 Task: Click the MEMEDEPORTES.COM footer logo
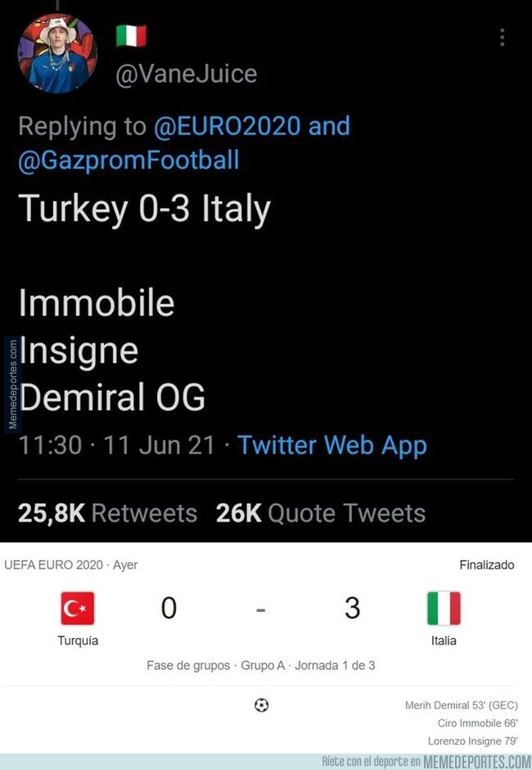[x=476, y=762]
